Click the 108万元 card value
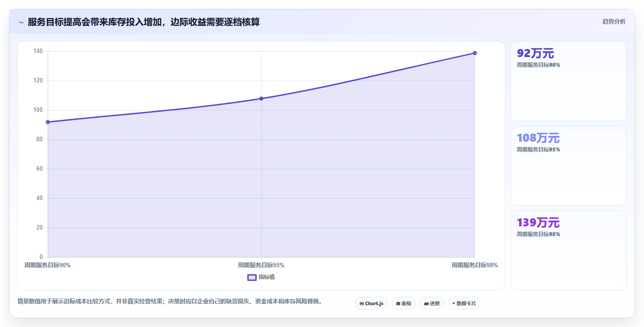Image resolution: width=644 pixels, height=327 pixels. pos(538,138)
